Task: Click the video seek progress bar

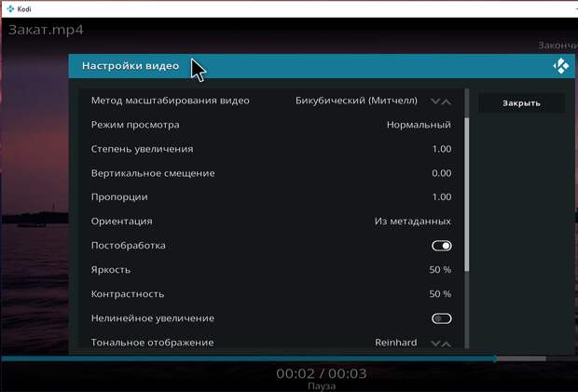Action: point(280,358)
